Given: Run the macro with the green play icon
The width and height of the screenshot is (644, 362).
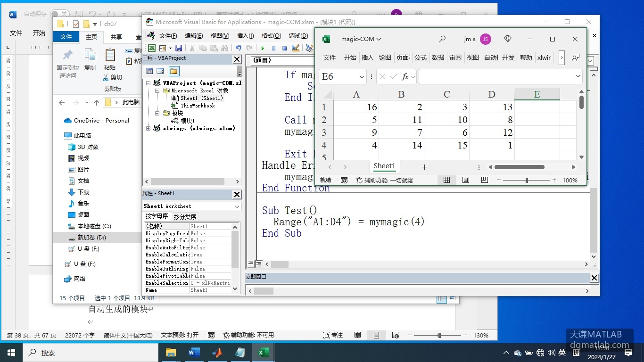Looking at the screenshot, I should [263, 48].
